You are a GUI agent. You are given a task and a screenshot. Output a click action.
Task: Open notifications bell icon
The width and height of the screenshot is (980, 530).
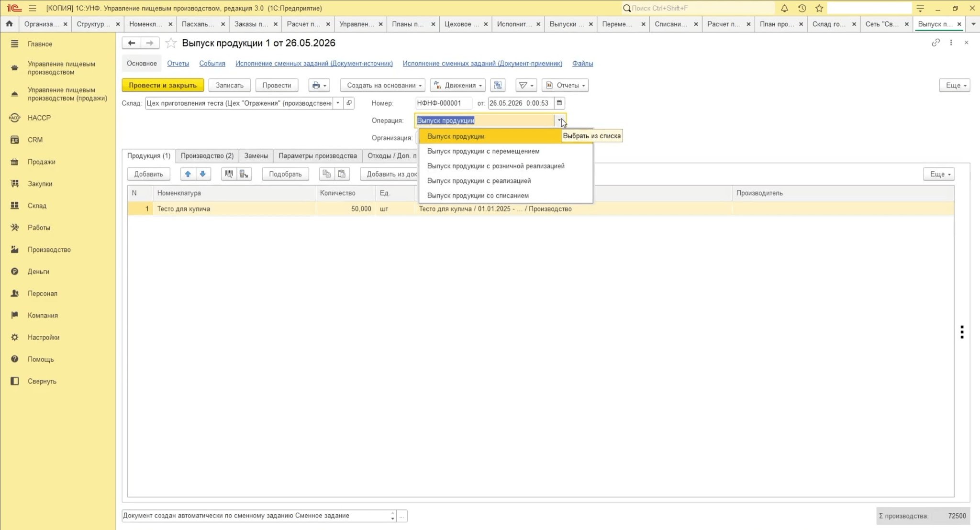(x=784, y=8)
